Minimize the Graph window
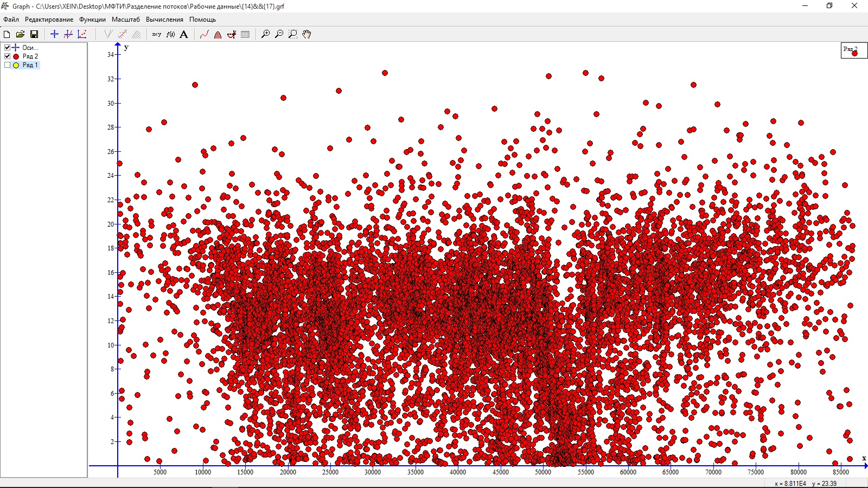Screen dimensions: 868x488 805,6
